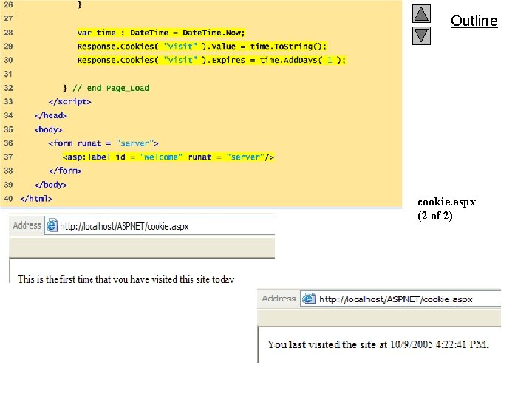
Task: Click the '// end Page_Load' comment
Action: [x=111, y=88]
